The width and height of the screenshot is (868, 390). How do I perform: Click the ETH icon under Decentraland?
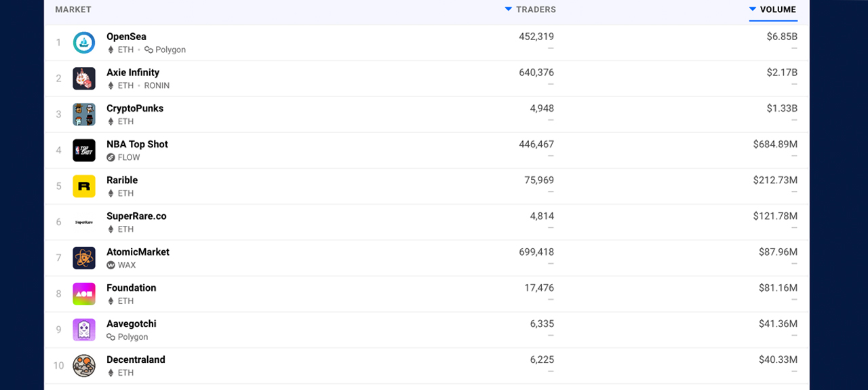pos(111,374)
